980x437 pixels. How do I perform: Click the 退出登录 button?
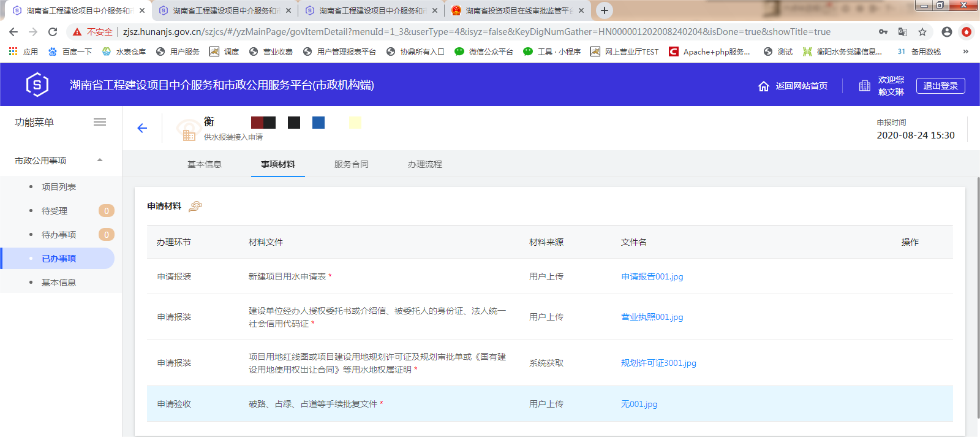[x=940, y=86]
